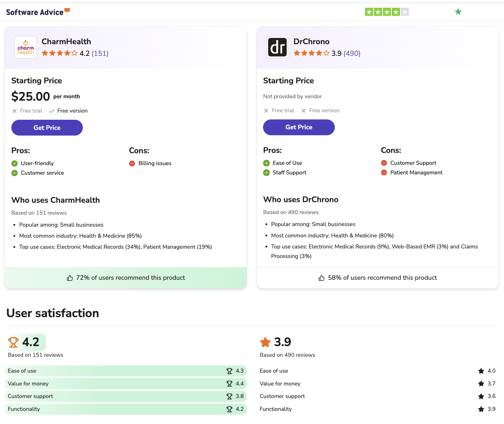Click the 'Billing issues' con text
Viewport: 504px width, 424px height.
[x=155, y=163]
